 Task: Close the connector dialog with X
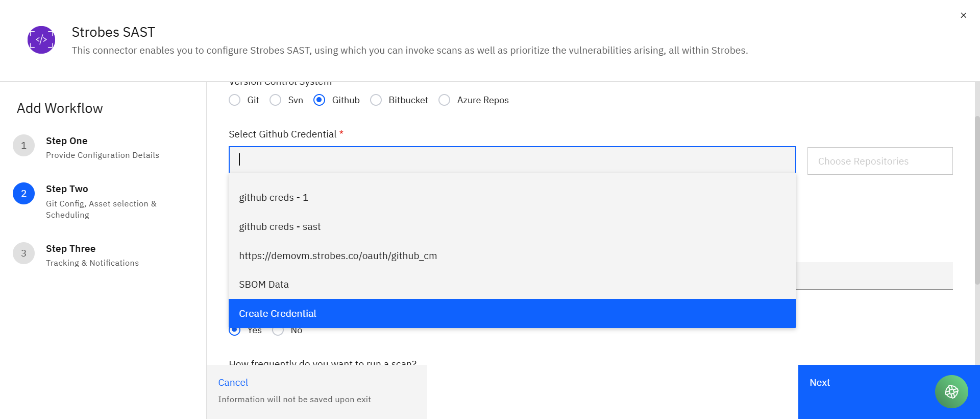963,15
